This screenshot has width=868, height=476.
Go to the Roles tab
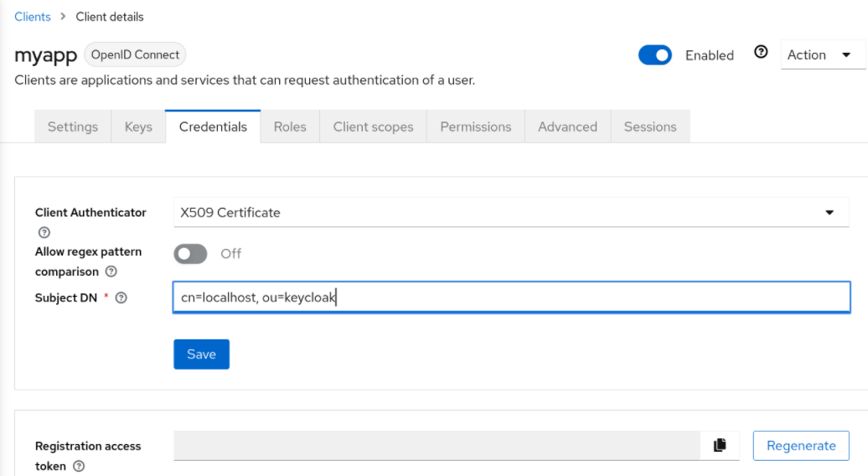tap(290, 127)
